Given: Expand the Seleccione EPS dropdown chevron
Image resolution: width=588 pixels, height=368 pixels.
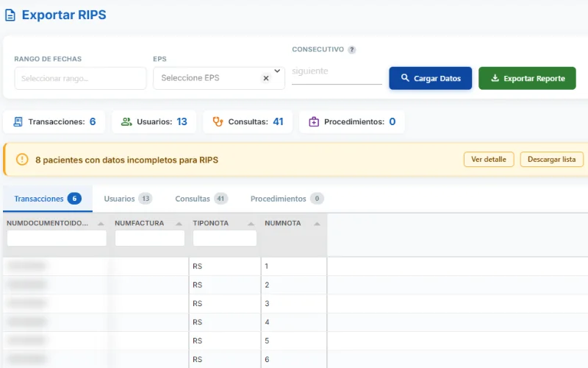Looking at the screenshot, I should 277,71.
